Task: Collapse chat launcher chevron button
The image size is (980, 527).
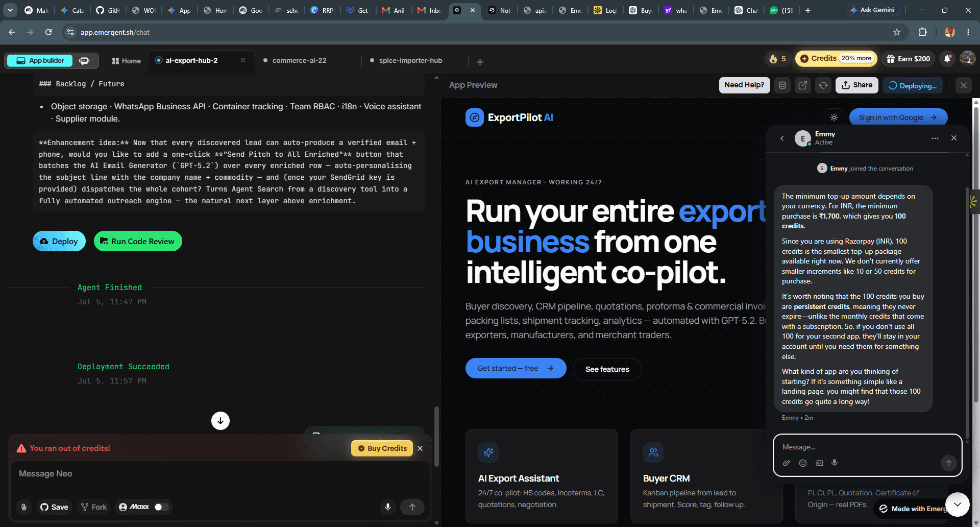Action: tap(957, 505)
